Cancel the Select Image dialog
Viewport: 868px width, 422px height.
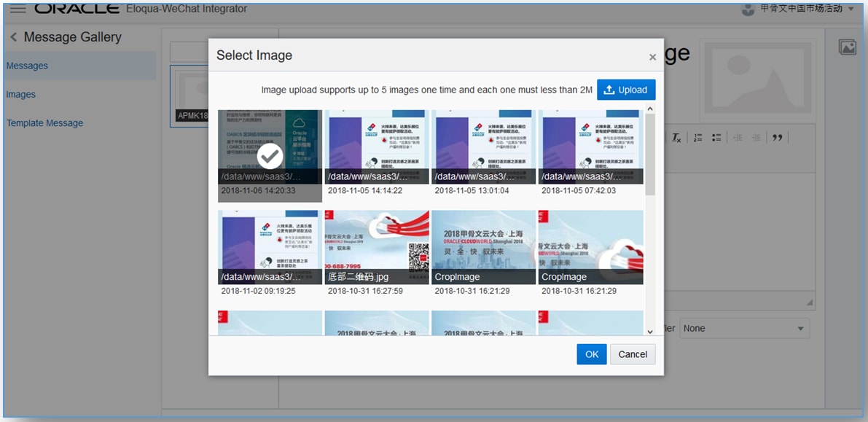[633, 354]
